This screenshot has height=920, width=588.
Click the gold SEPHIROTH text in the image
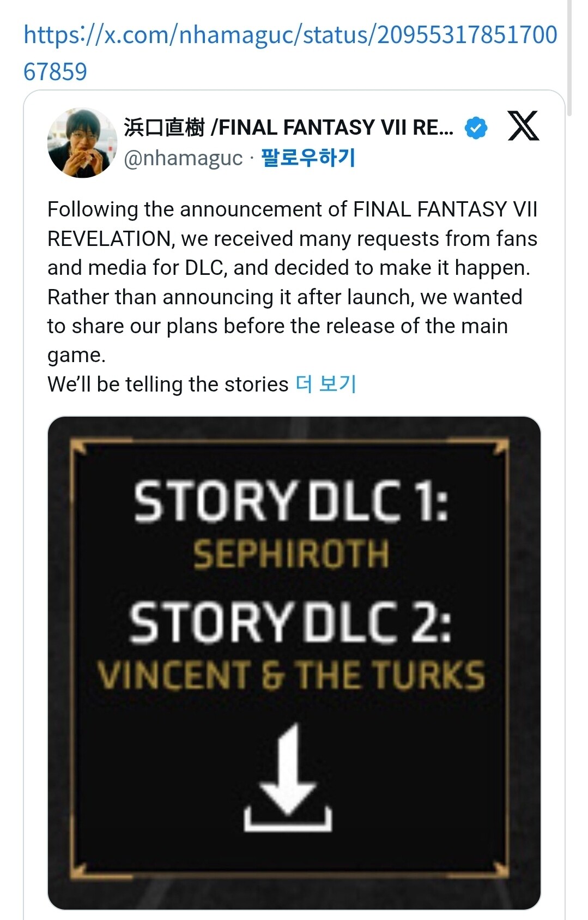[x=292, y=554]
